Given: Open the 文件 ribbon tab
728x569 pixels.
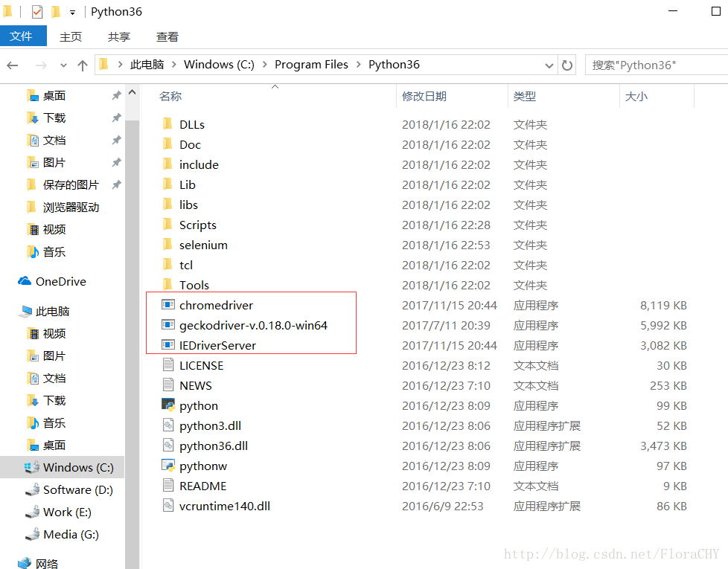Looking at the screenshot, I should (23, 36).
